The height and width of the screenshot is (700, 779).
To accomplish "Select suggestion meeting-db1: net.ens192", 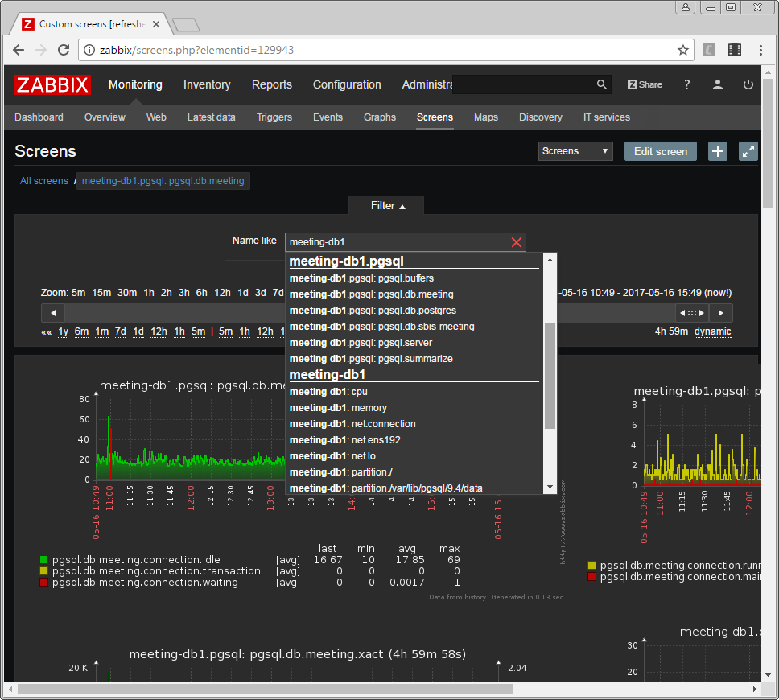I will [x=344, y=440].
